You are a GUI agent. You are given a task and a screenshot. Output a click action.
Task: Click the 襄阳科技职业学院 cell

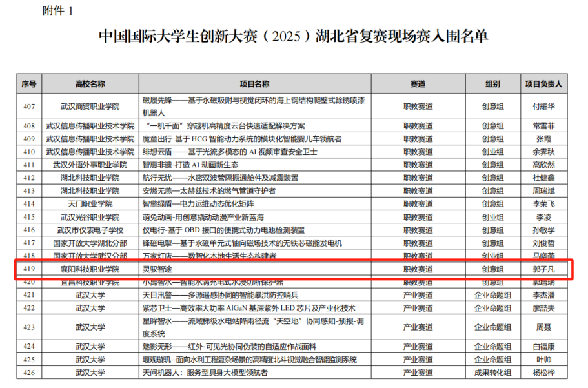click(90, 269)
